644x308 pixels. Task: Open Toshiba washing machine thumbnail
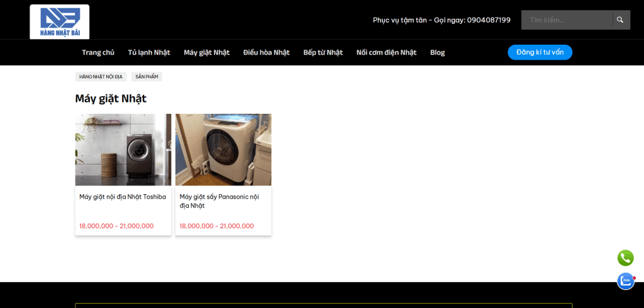[123, 150]
